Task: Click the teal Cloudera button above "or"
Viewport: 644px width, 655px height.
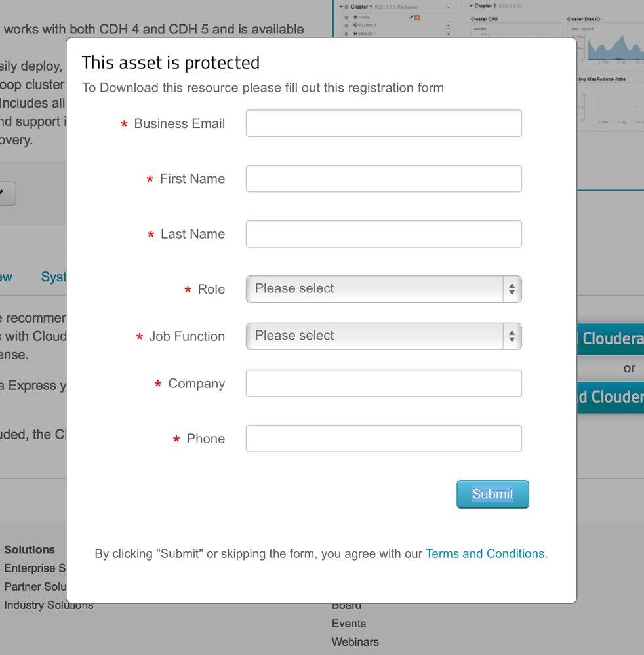Action: pyautogui.click(x=611, y=338)
